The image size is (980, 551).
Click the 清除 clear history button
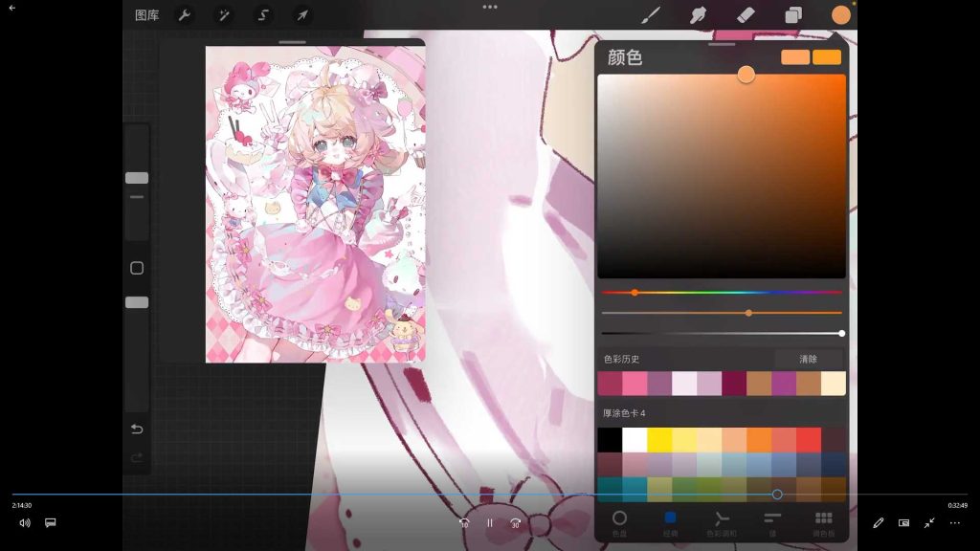click(808, 360)
